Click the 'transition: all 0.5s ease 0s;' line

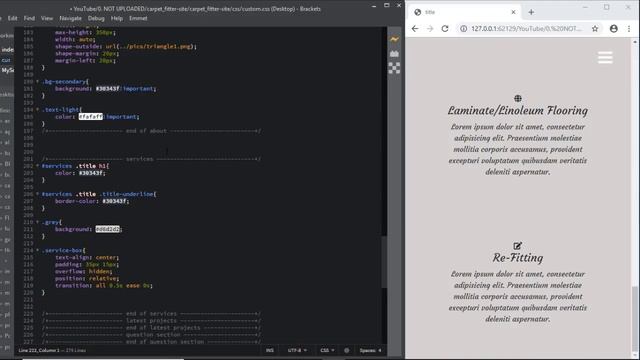pyautogui.click(x=104, y=286)
